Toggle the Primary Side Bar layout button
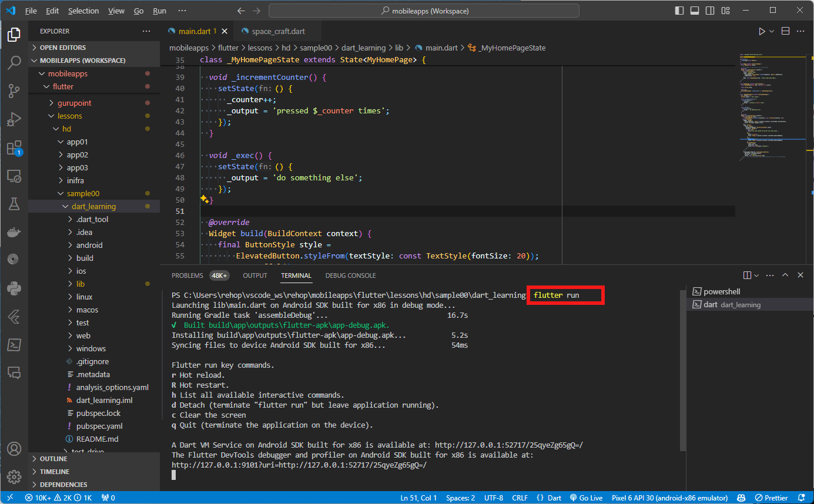The height and width of the screenshot is (504, 814). 679,11
